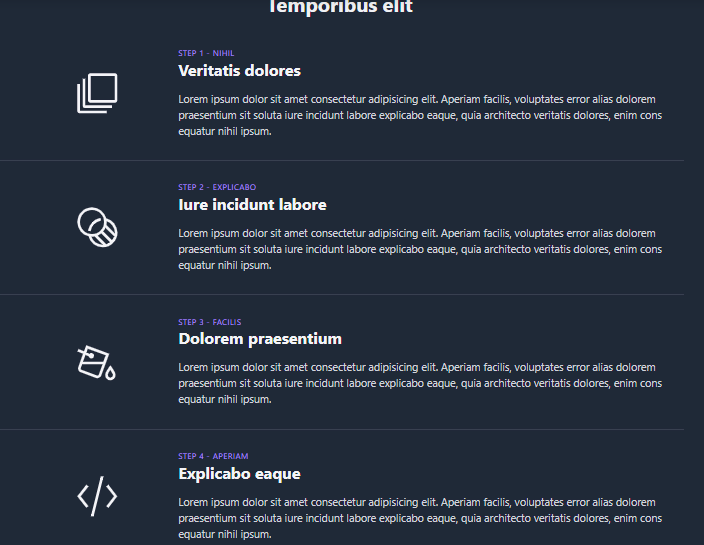The image size is (704, 545).
Task: Click the 'STEP 4 - APERIAM' label
Action: (x=213, y=456)
